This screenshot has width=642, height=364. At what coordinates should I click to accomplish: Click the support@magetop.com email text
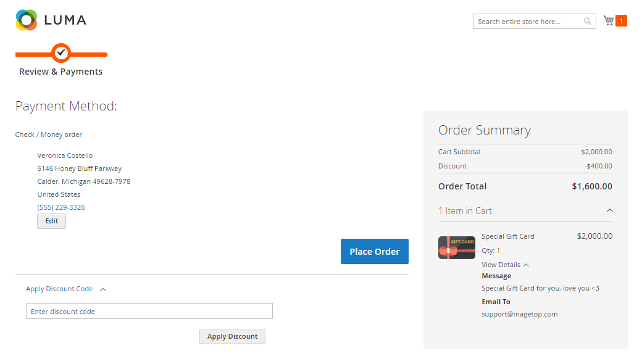pyautogui.click(x=519, y=314)
